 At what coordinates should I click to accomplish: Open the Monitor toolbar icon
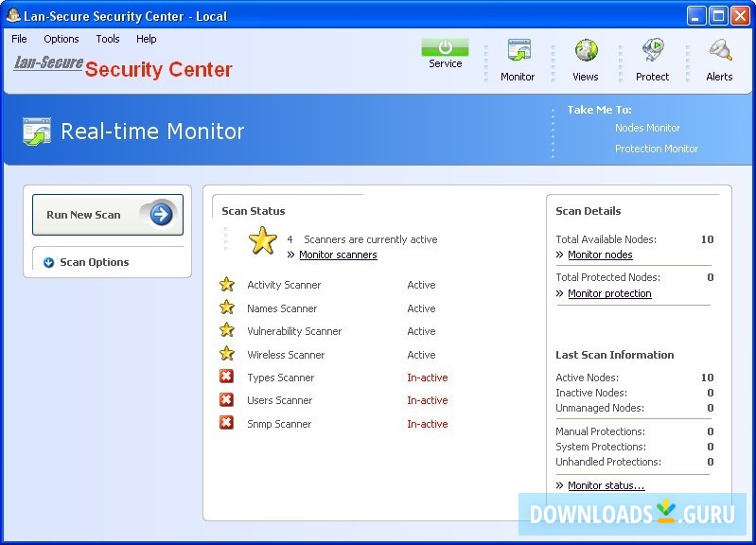pos(519,51)
